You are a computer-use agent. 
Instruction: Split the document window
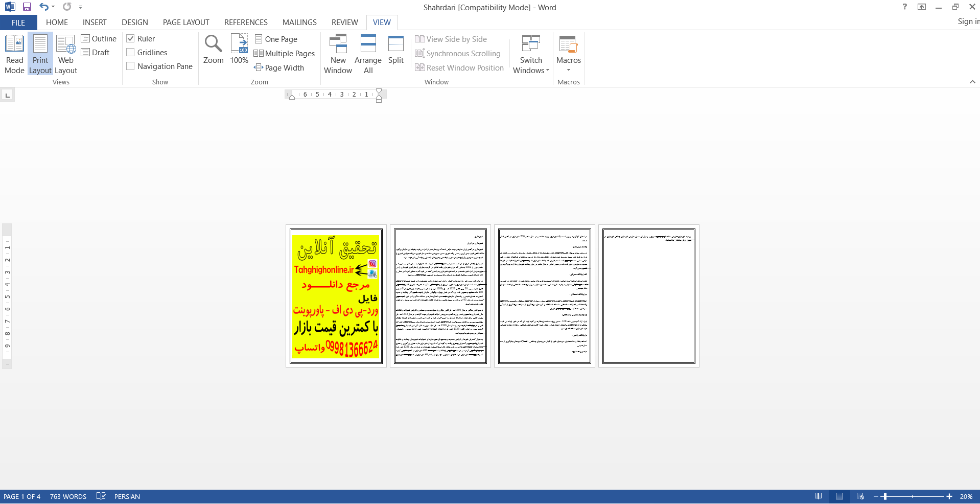(x=396, y=50)
